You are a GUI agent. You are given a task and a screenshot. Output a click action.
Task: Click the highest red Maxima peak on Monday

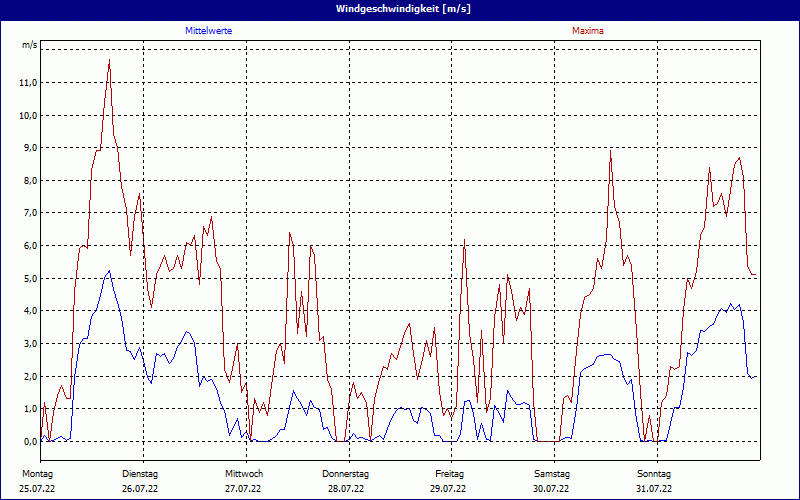[109, 61]
